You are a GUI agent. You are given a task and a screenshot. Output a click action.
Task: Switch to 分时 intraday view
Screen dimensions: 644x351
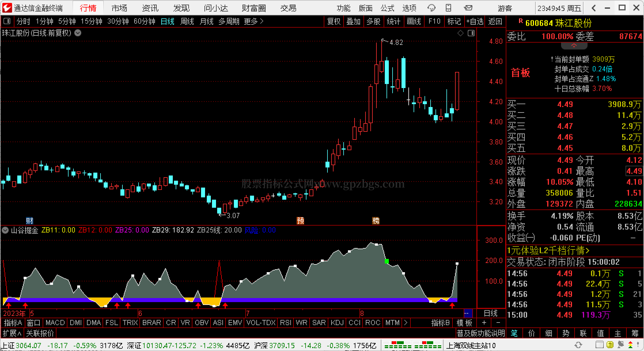(23, 21)
